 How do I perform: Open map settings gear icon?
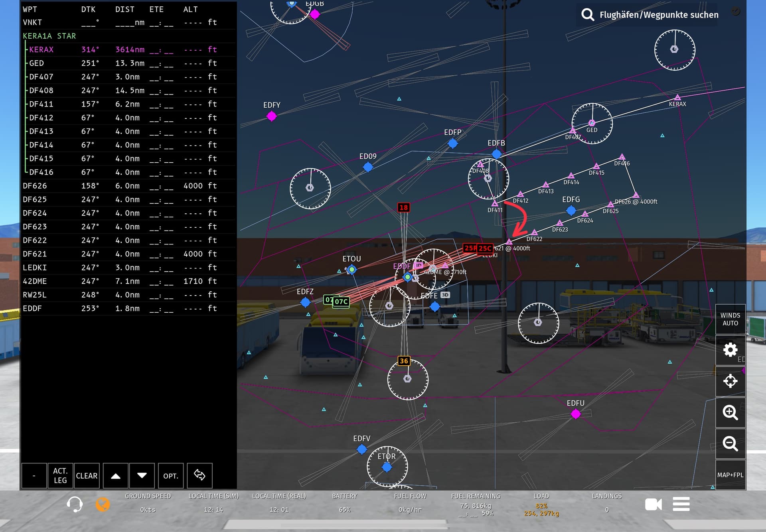[x=730, y=350]
